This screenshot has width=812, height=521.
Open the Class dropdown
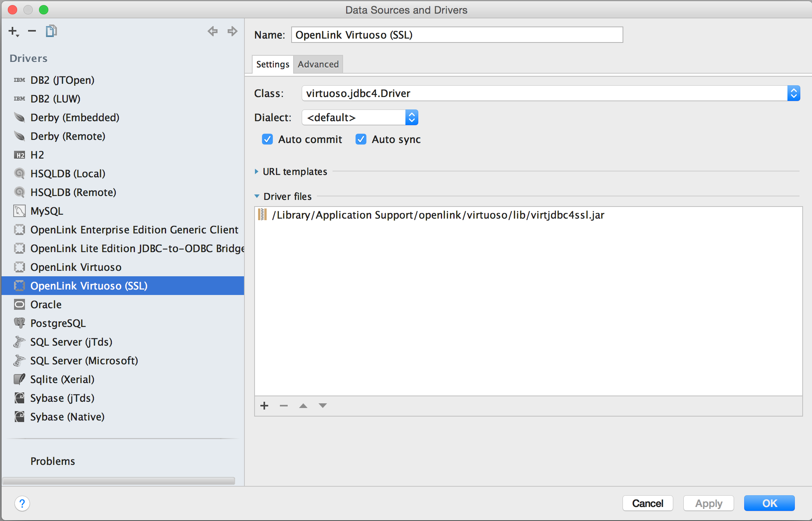tap(794, 93)
